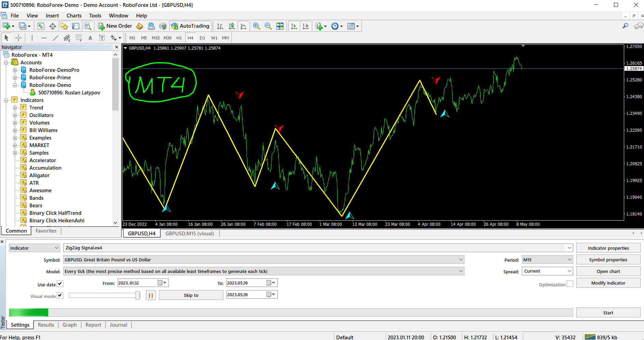Open the Indicator type dropdown
Image resolution: width=644 pixels, height=340 pixels.
click(x=34, y=248)
